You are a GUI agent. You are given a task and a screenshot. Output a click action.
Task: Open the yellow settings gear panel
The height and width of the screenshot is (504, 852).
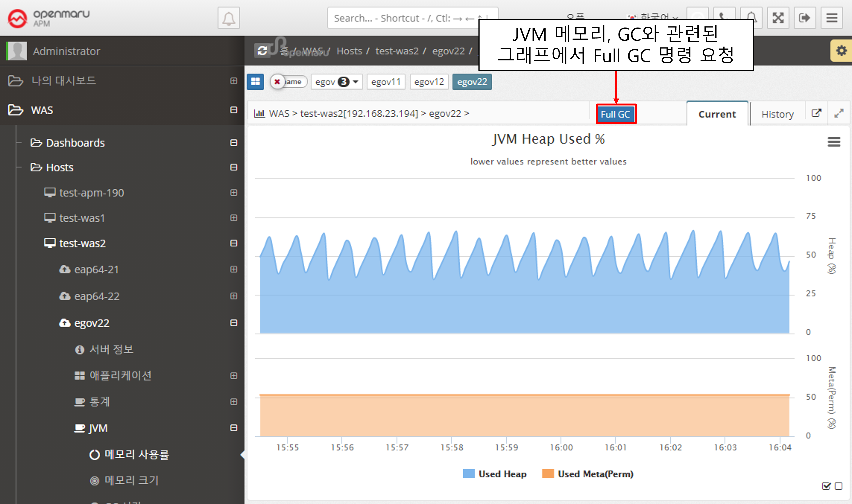pyautogui.click(x=841, y=51)
